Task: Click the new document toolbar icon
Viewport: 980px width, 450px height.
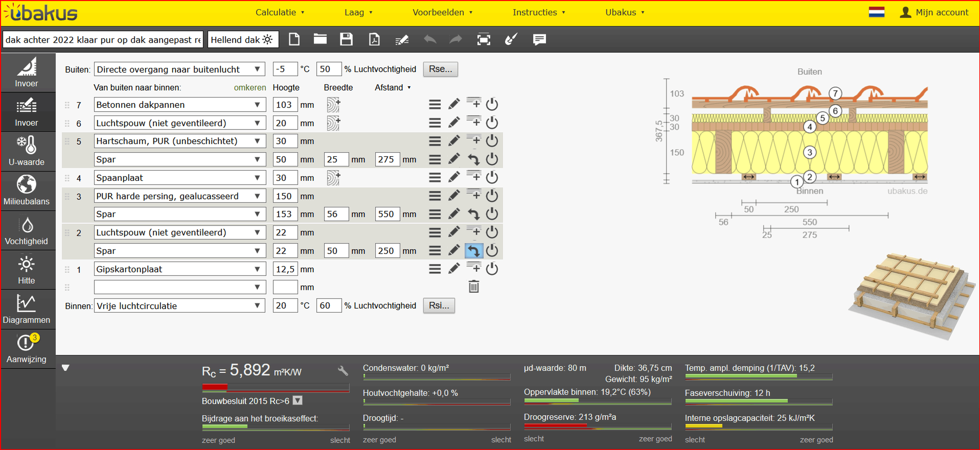Action: pyautogui.click(x=294, y=39)
